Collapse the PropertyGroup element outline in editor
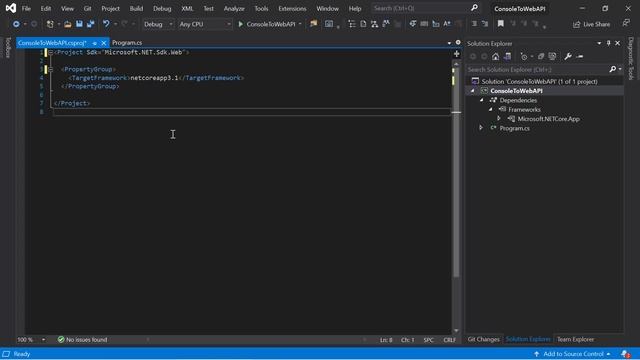640x360 pixels. coord(51,69)
